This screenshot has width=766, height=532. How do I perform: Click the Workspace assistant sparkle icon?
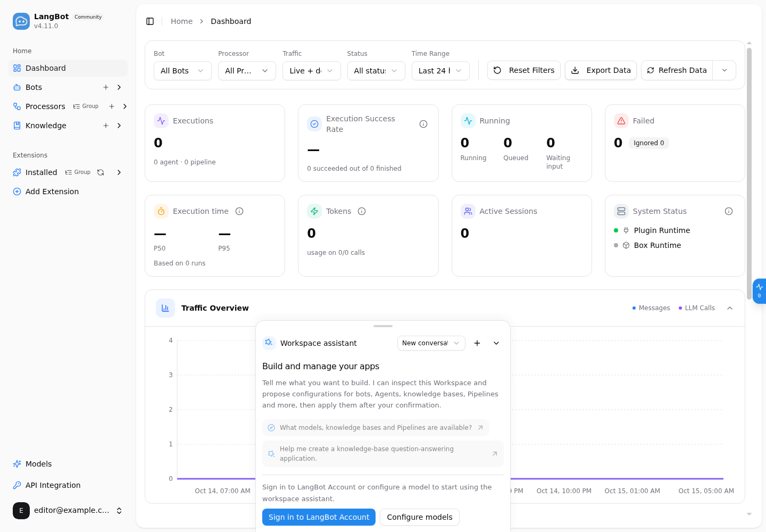point(269,343)
